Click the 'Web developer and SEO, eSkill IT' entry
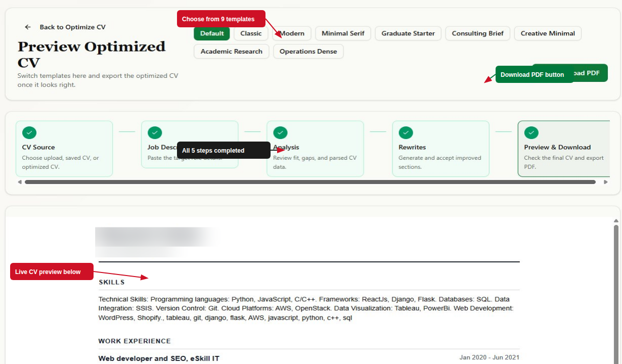Screen dimensions: 622x364 [159, 358]
